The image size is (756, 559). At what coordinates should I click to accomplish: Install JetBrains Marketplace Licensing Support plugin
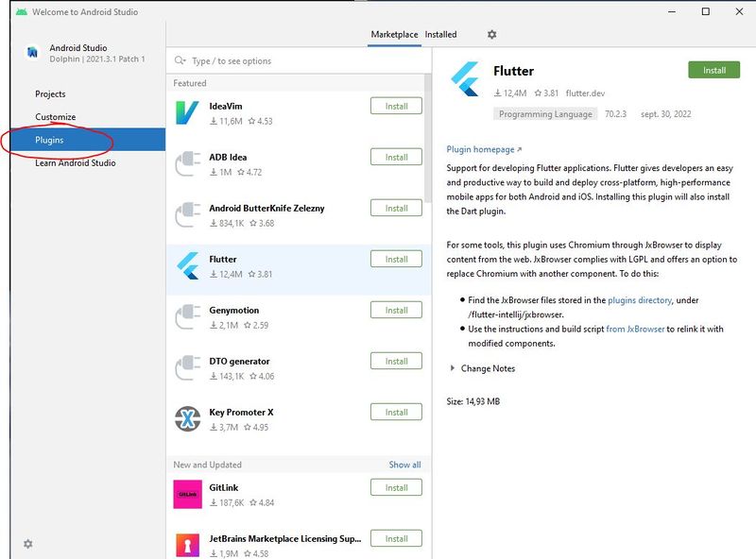pyautogui.click(x=396, y=539)
